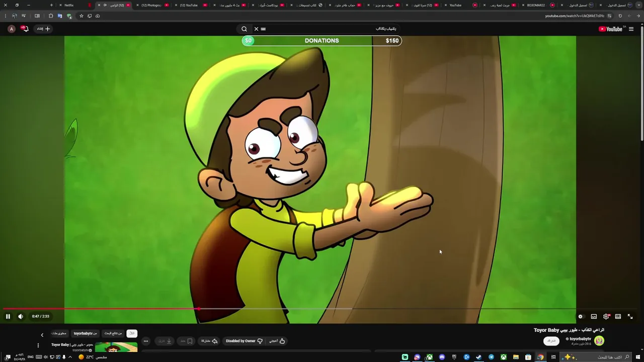Like the video with thumbs up
644x362 pixels.
[x=277, y=341]
